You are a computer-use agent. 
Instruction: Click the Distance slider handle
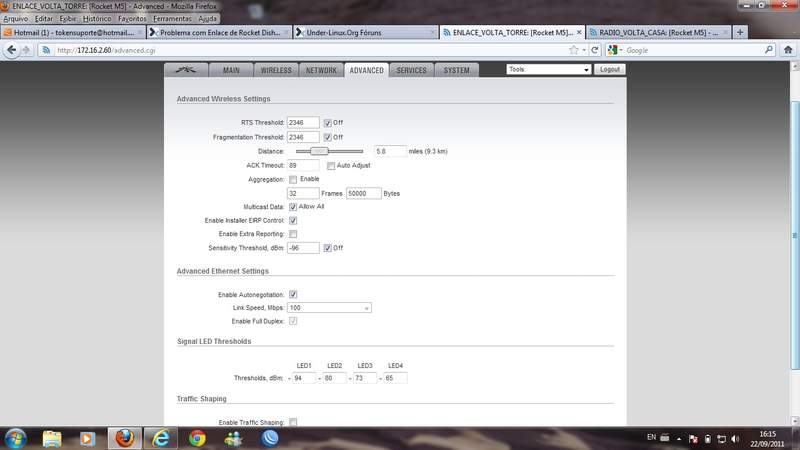point(319,151)
